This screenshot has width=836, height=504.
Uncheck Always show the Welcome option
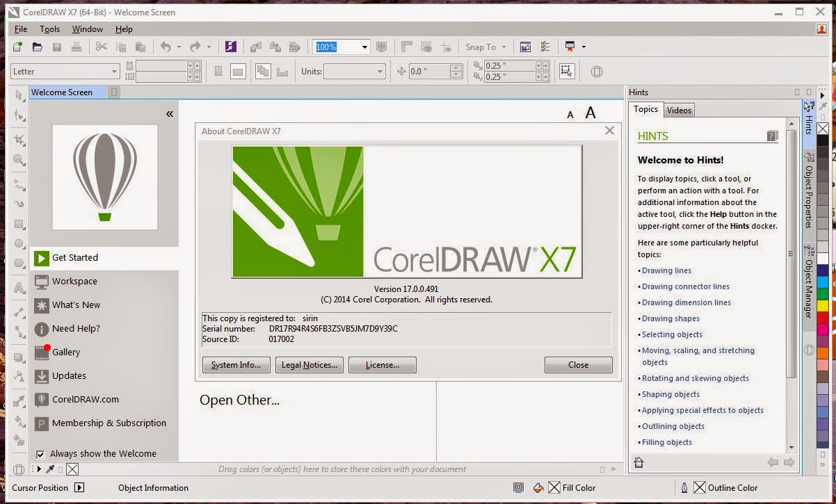(x=40, y=453)
